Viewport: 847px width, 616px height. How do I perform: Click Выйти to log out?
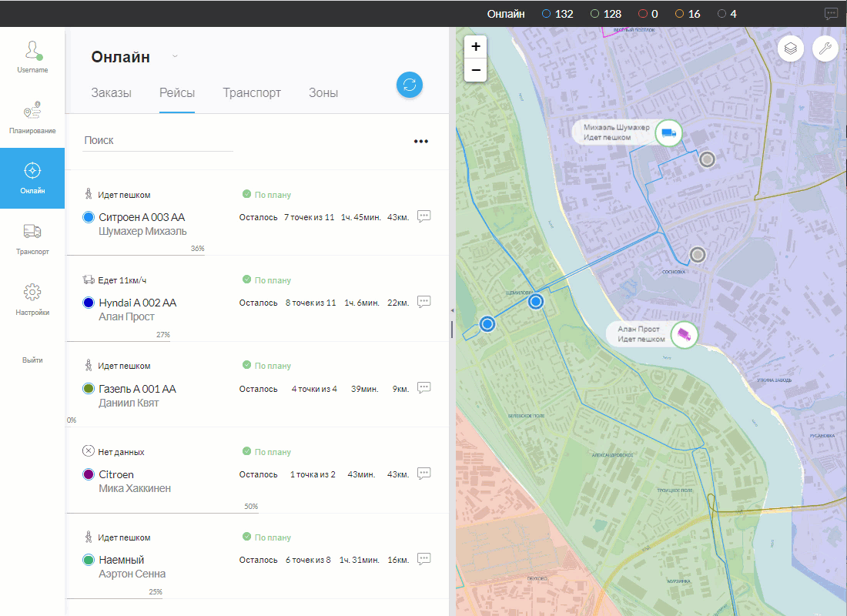[32, 360]
